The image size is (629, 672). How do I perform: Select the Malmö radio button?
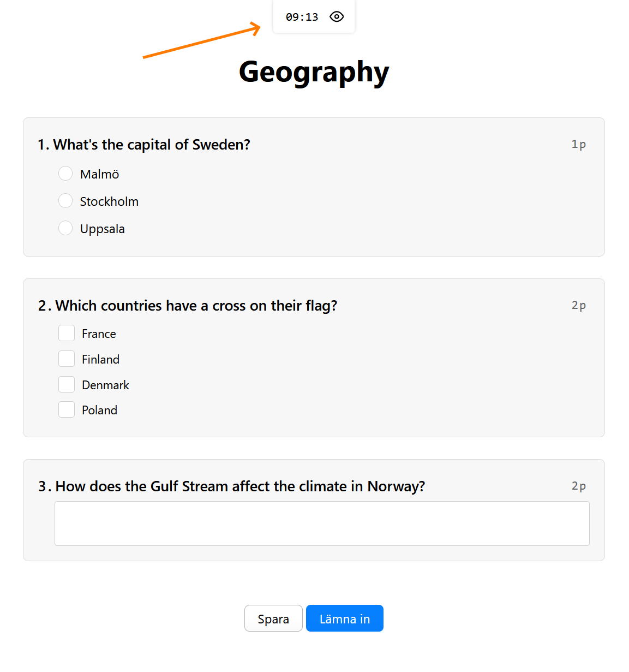click(x=65, y=174)
